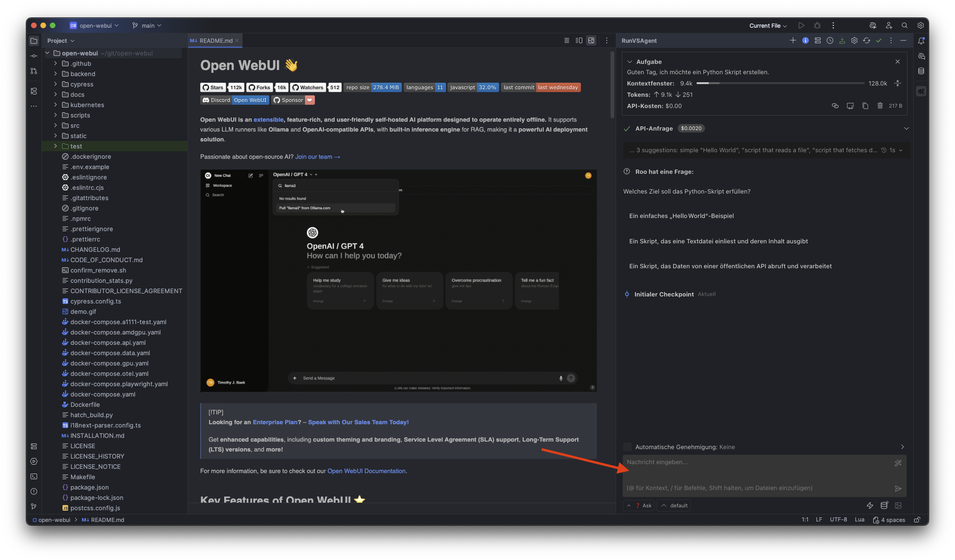The image size is (955, 560).
Task: Click the Kontextfenster progress bar
Action: pyautogui.click(x=780, y=83)
